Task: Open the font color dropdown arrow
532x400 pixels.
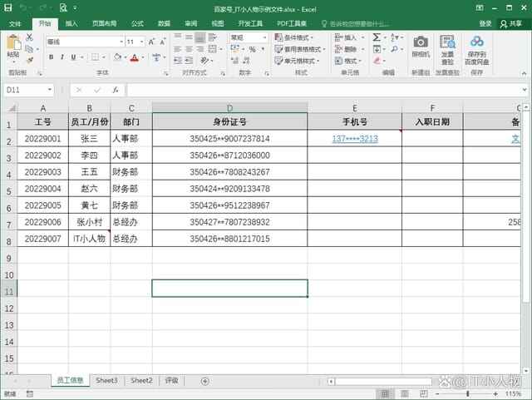Action: 143,57
